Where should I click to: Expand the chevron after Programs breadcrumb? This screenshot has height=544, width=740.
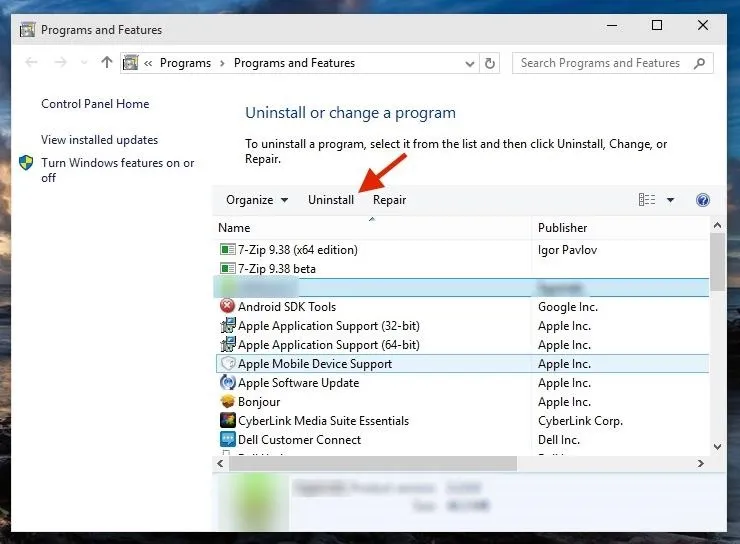[222, 63]
